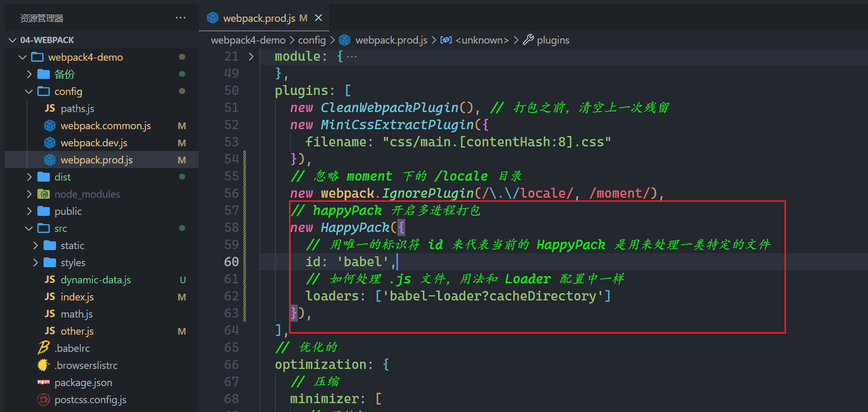Open package.json file
Image resolution: width=868 pixels, height=412 pixels.
[x=84, y=382]
